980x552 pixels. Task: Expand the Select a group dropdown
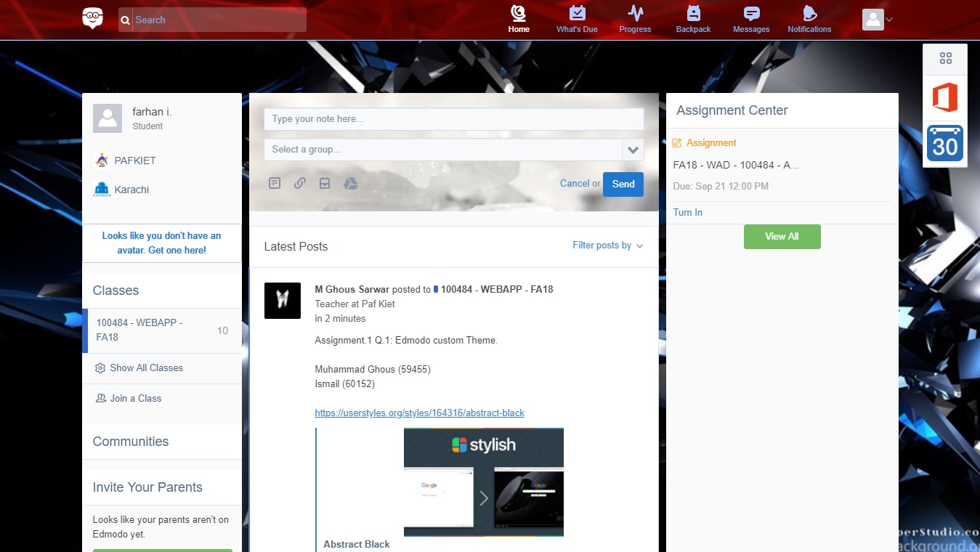pos(632,150)
